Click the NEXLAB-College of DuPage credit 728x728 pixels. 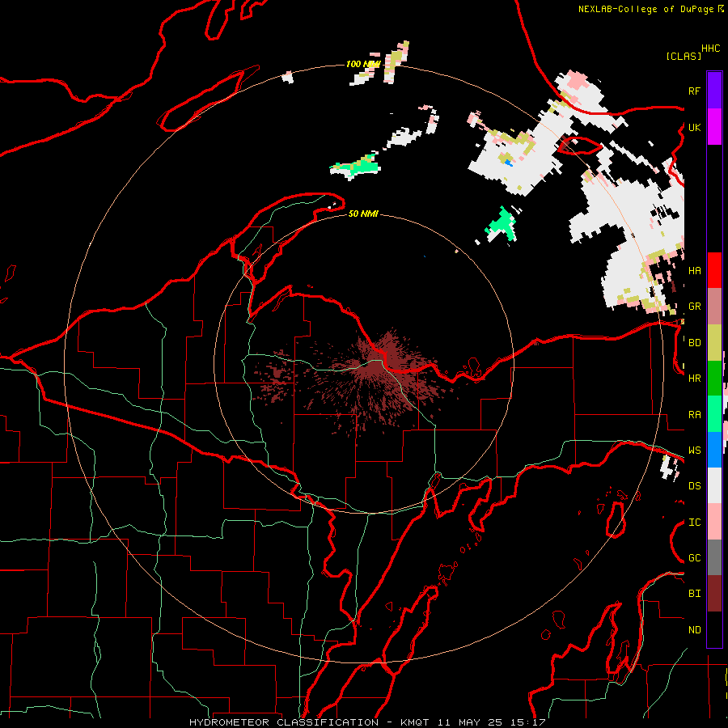645,9
